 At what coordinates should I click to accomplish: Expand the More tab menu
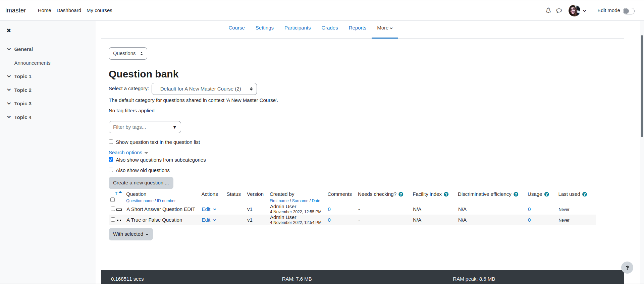point(385,28)
